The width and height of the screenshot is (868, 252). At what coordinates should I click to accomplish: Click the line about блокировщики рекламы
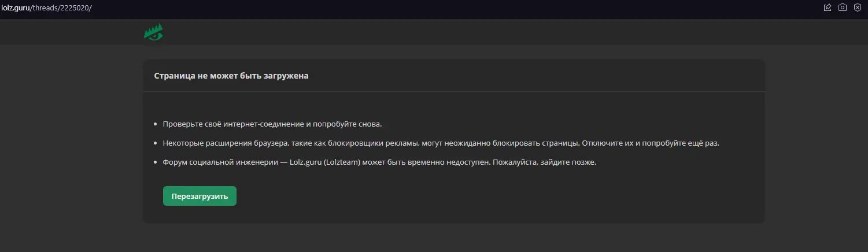click(441, 143)
